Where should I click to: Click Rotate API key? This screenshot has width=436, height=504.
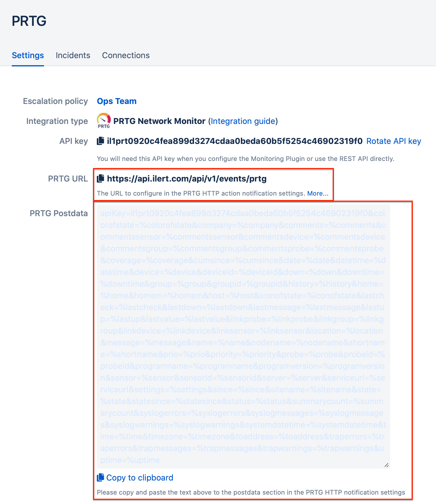[x=394, y=141]
